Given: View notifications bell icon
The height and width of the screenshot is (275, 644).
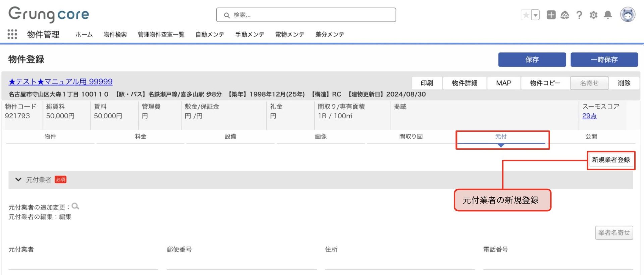Looking at the screenshot, I should pyautogui.click(x=608, y=15).
